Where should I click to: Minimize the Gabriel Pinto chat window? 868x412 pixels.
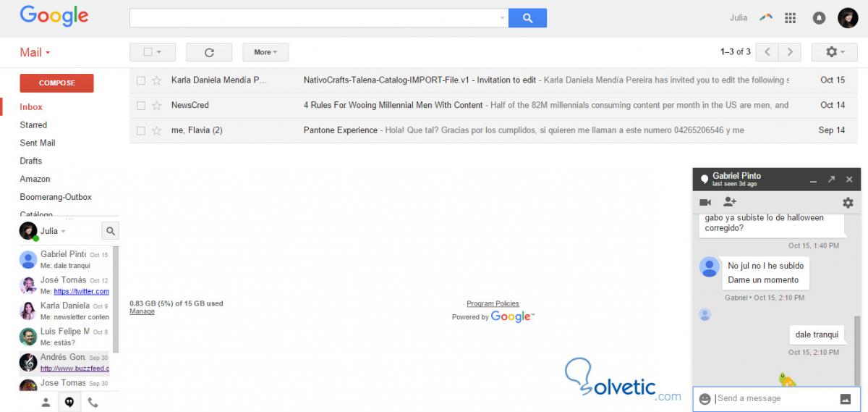[813, 180]
